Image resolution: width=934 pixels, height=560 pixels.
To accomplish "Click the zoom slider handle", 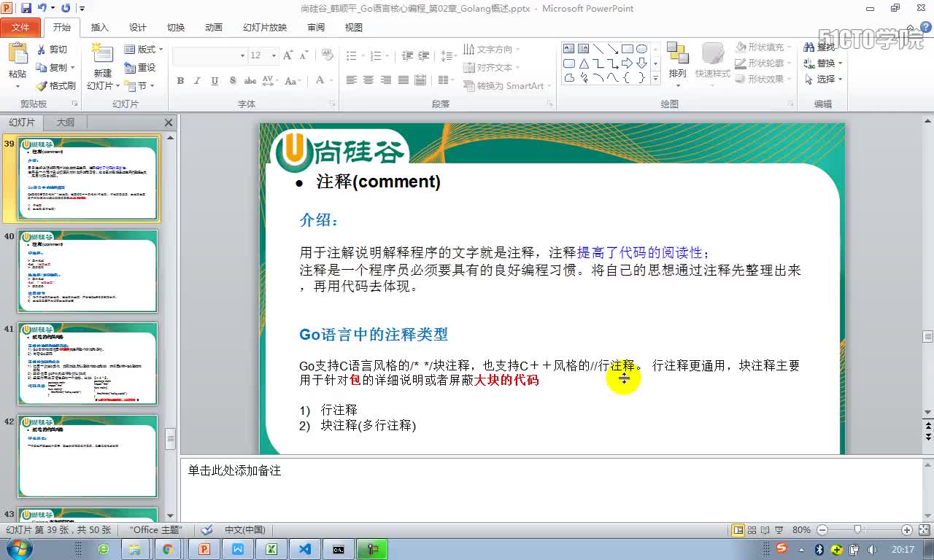I will (857, 530).
